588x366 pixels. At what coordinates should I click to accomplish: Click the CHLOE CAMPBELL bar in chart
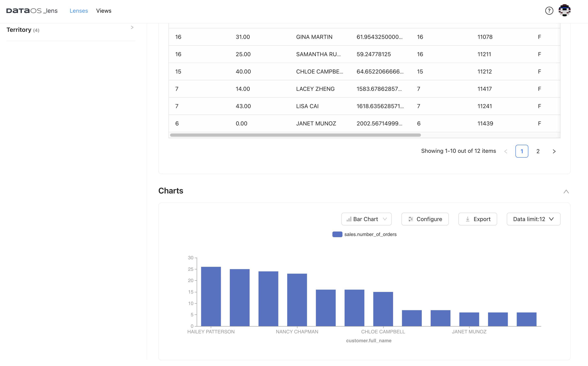point(383,309)
